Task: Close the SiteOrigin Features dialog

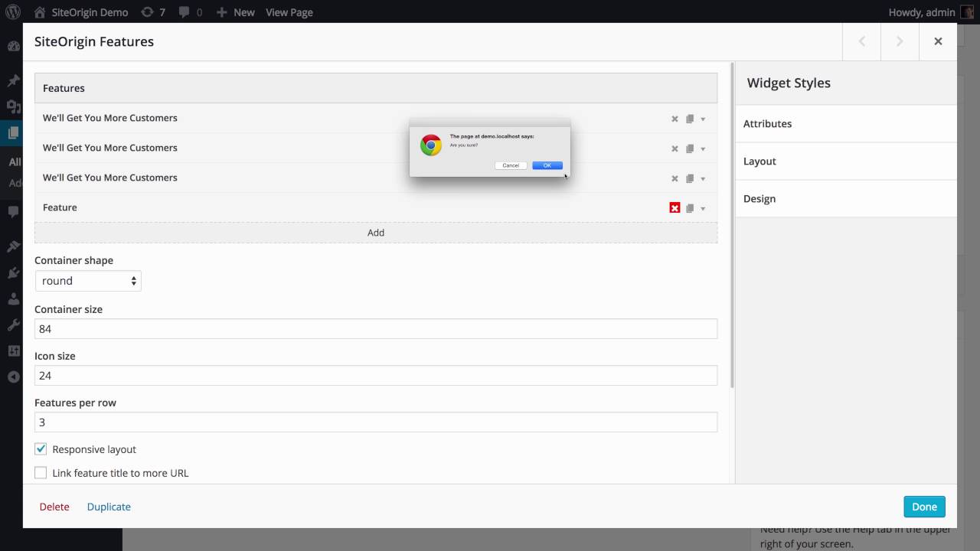Action: (x=938, y=41)
